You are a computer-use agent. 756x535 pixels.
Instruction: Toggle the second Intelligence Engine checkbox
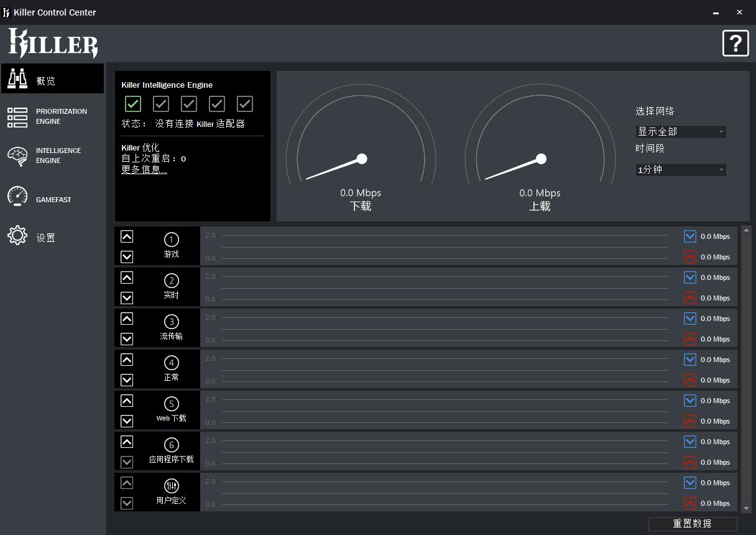point(161,104)
